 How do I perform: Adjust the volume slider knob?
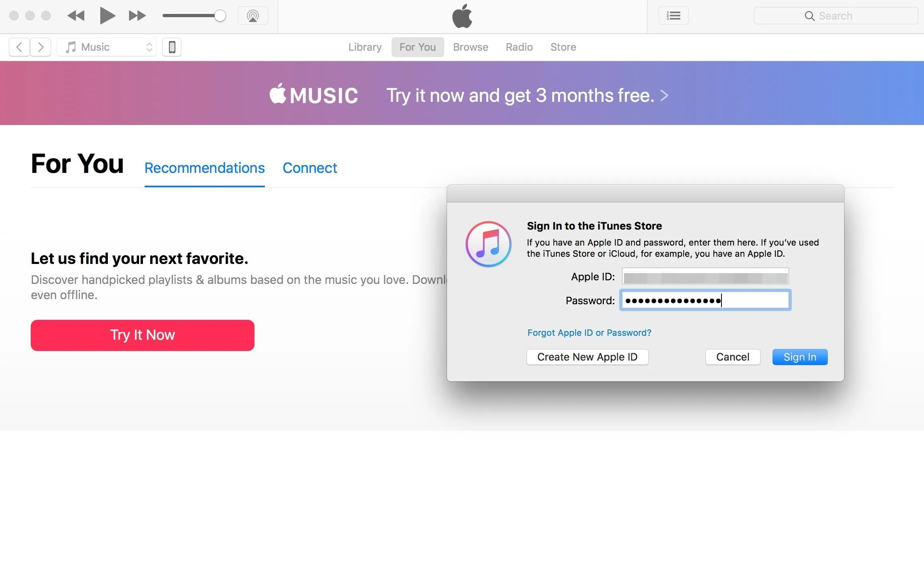click(220, 16)
